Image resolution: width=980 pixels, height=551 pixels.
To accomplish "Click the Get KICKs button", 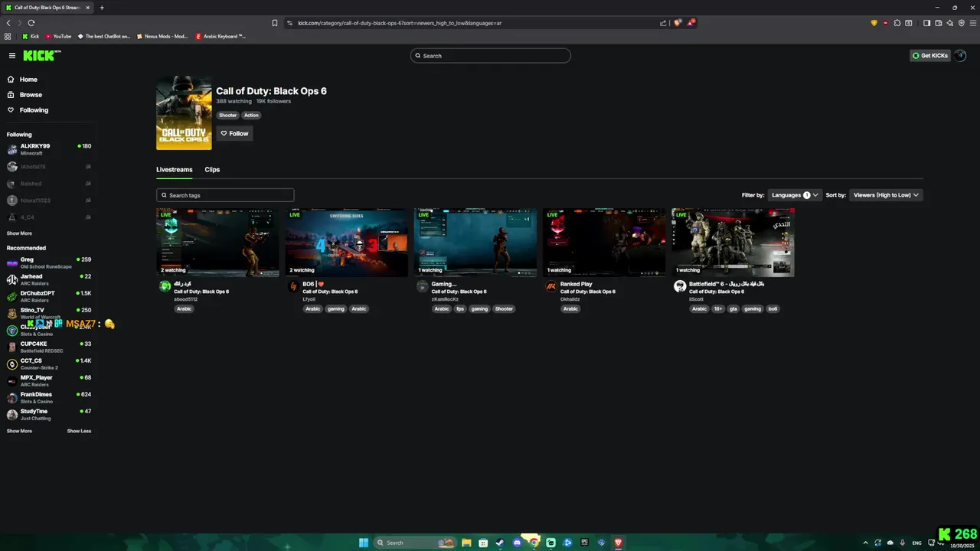I will [930, 56].
